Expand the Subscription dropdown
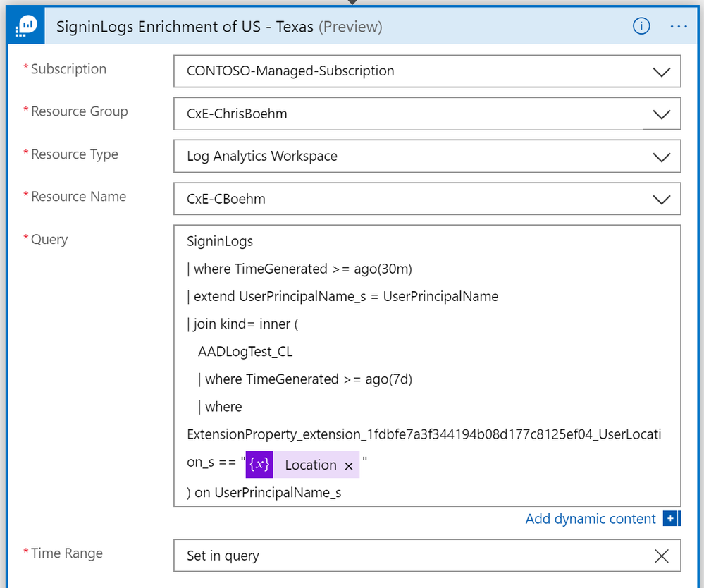Screen dimensions: 704x588 [661, 71]
